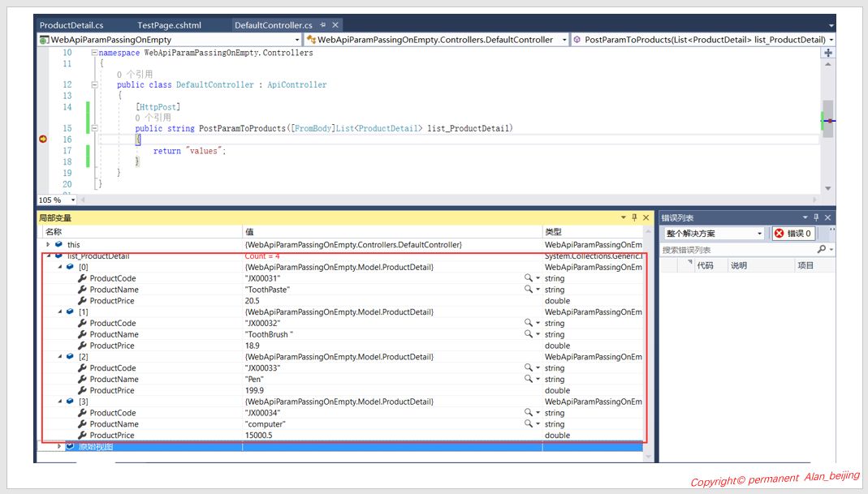The height and width of the screenshot is (494, 868).
Task: Collapse the namespace block at line 10
Action: pos(94,53)
